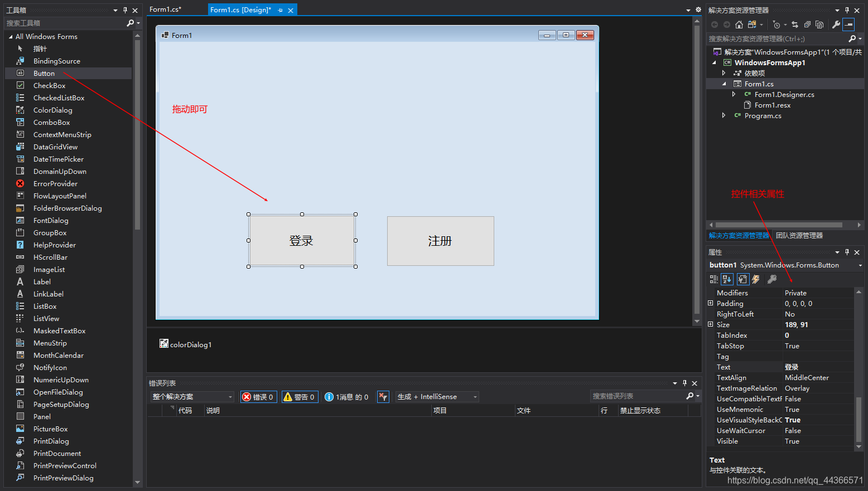The height and width of the screenshot is (491, 868).
Task: Select colorDialog1 component in tray
Action: (185, 344)
